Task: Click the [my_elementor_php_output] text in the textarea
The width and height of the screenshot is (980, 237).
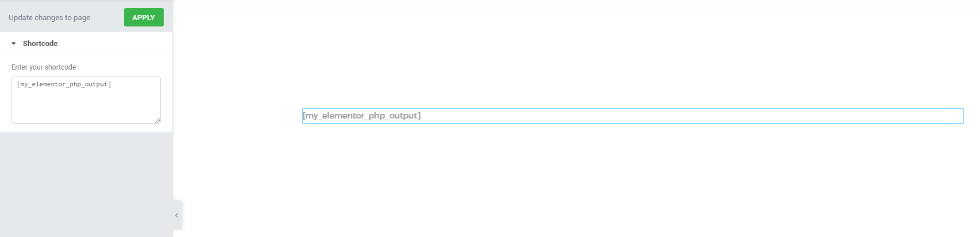Action: point(64,84)
